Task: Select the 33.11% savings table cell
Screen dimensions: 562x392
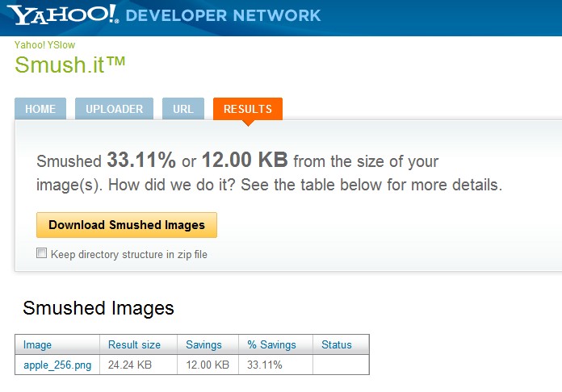Action: 265,365
